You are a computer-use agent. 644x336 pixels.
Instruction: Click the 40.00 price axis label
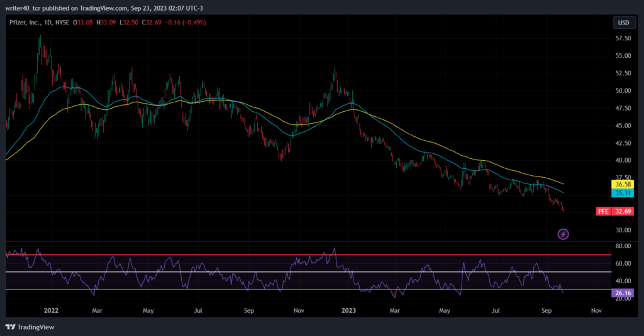click(x=623, y=160)
